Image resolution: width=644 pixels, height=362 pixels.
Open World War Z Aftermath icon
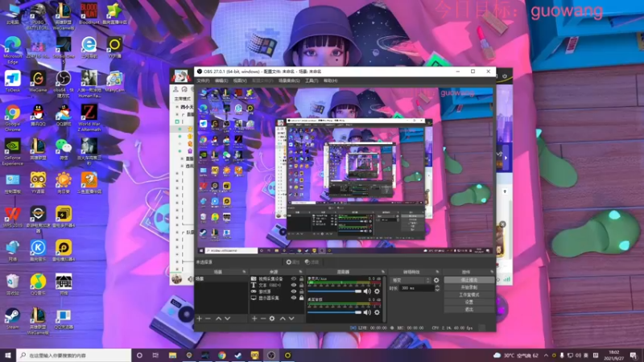click(89, 117)
